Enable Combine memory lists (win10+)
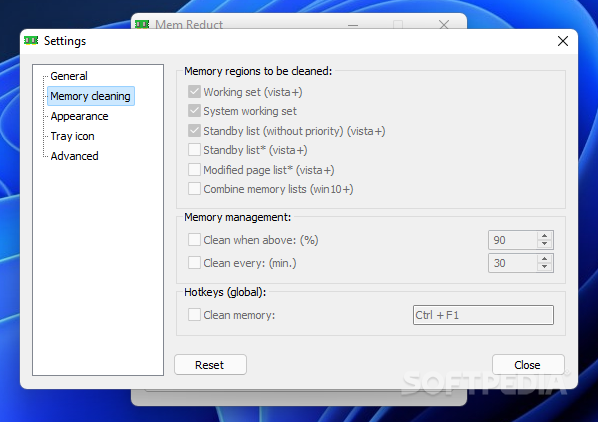Screen dimensions: 598x422 194,189
